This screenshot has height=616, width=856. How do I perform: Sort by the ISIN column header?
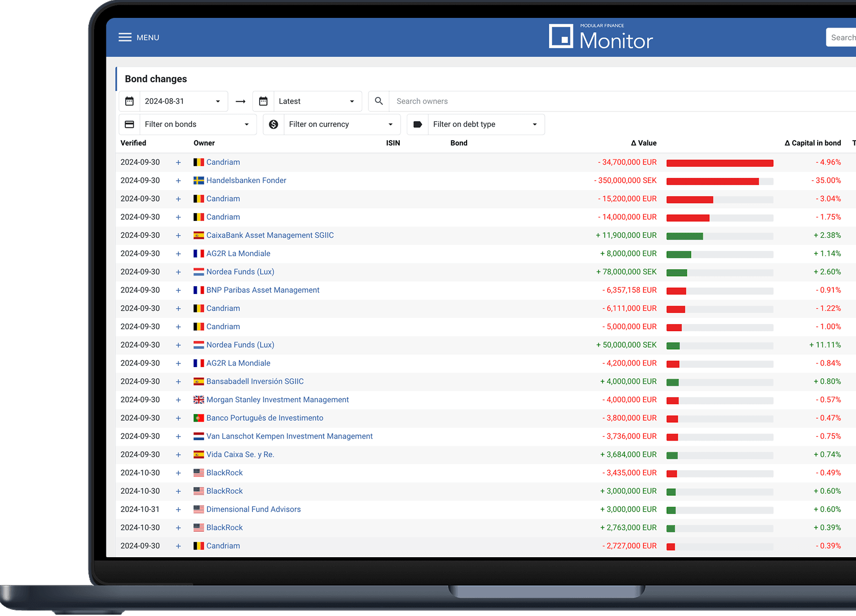click(x=393, y=143)
